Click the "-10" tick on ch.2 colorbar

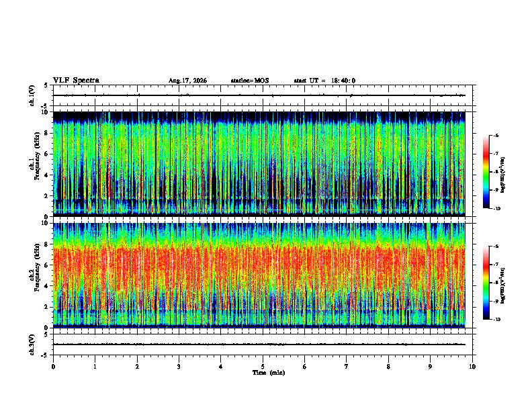pos(496,320)
